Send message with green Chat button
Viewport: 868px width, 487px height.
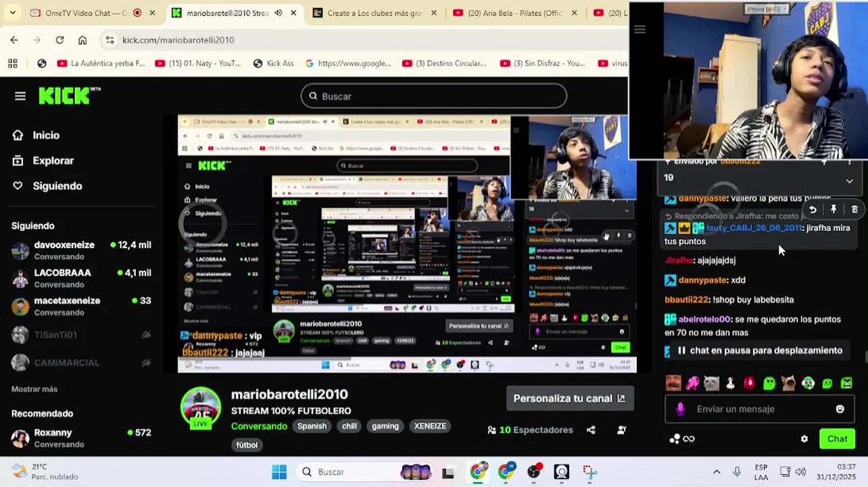coord(837,439)
